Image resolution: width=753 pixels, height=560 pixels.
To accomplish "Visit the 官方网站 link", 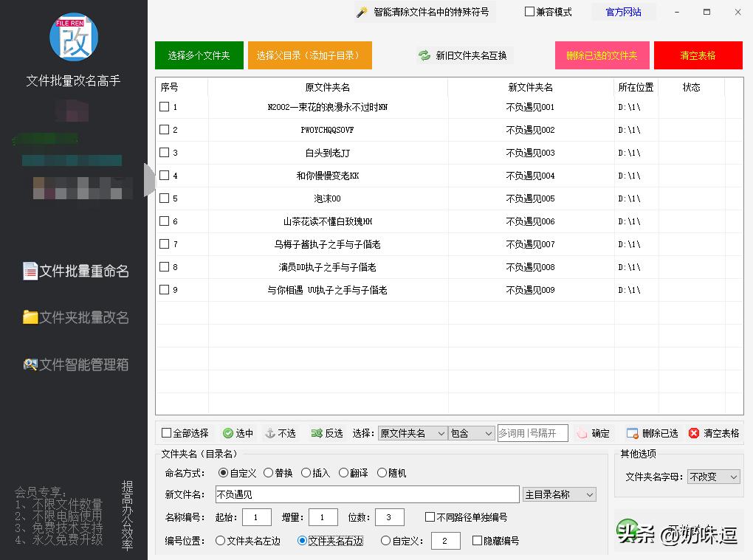I will 623,12.
